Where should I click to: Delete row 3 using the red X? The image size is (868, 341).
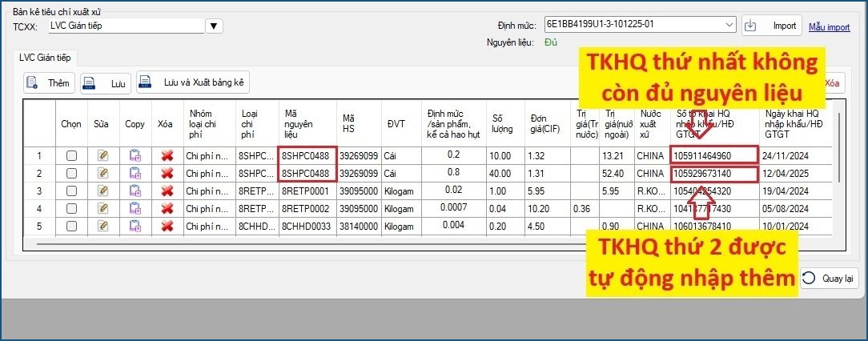[x=167, y=191]
